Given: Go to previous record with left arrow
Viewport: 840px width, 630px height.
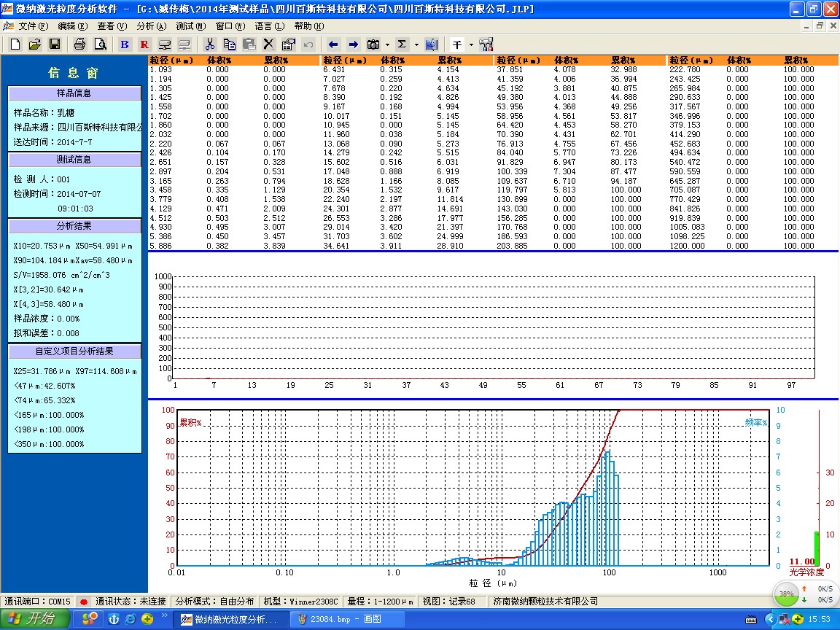Looking at the screenshot, I should click(x=333, y=44).
